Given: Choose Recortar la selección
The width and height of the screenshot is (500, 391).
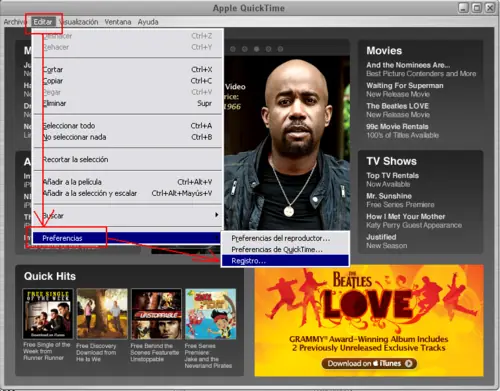Looking at the screenshot, I should (127, 159).
